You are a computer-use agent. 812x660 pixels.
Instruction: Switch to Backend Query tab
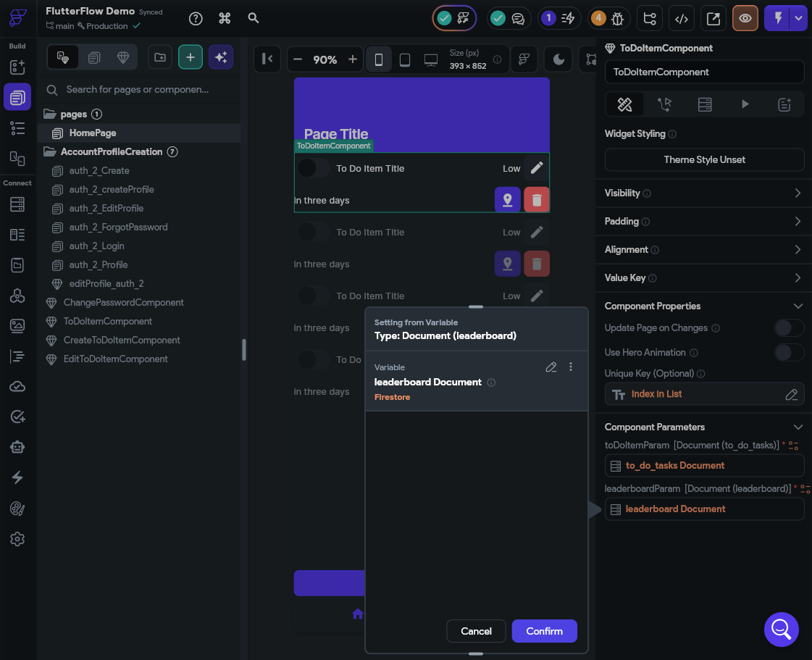705,104
